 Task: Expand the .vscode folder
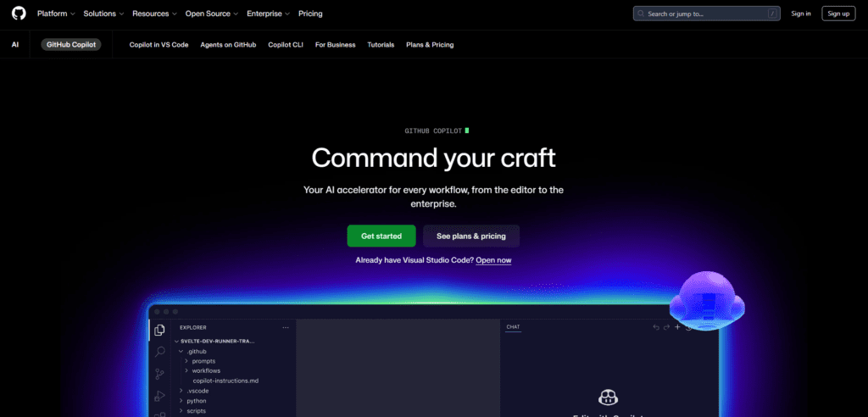pyautogui.click(x=194, y=391)
